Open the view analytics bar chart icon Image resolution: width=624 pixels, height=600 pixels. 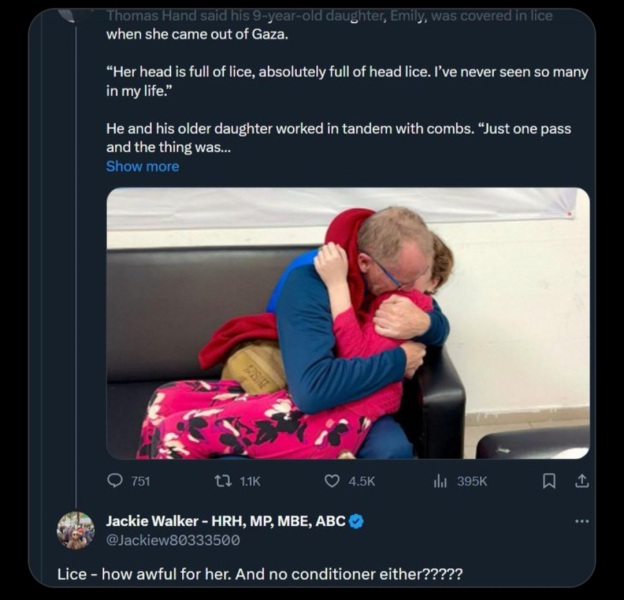click(440, 481)
